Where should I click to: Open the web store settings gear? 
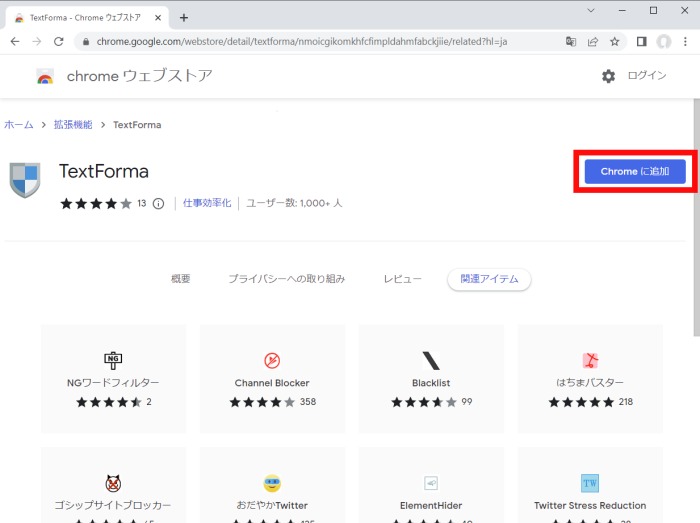pos(608,76)
